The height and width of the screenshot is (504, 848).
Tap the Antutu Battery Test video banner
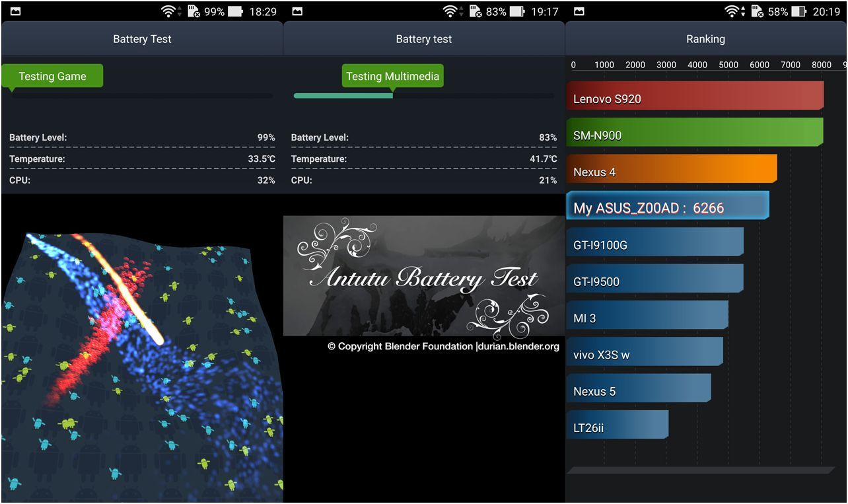(x=424, y=276)
